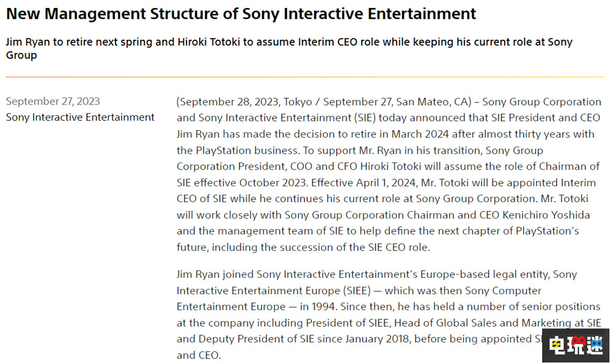Click the 电玩迷 watermark logo
The width and height of the screenshot is (611, 364).
point(575,345)
